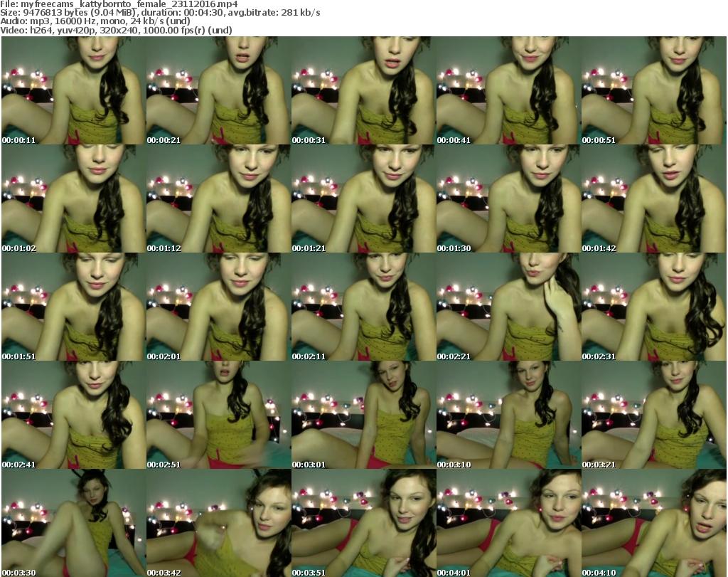Pick the frame marked 00:01:21
This screenshot has height=577, width=728.
coord(363,198)
